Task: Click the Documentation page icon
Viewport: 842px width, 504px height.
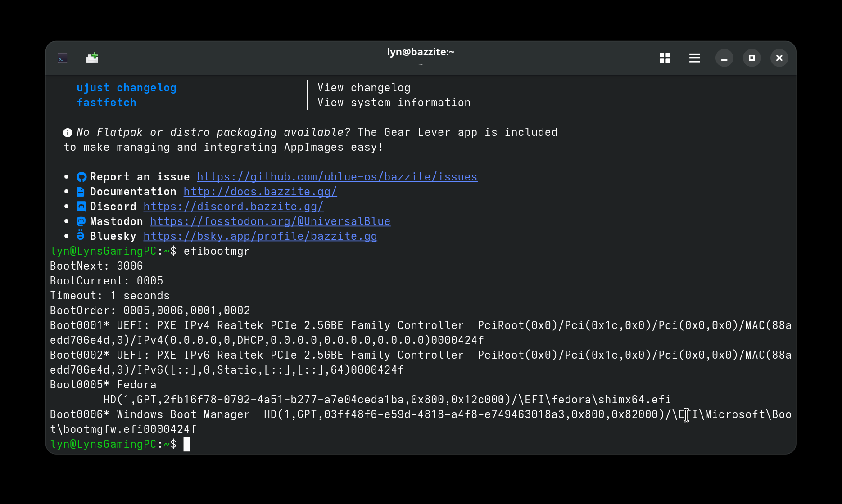Action: (x=81, y=192)
